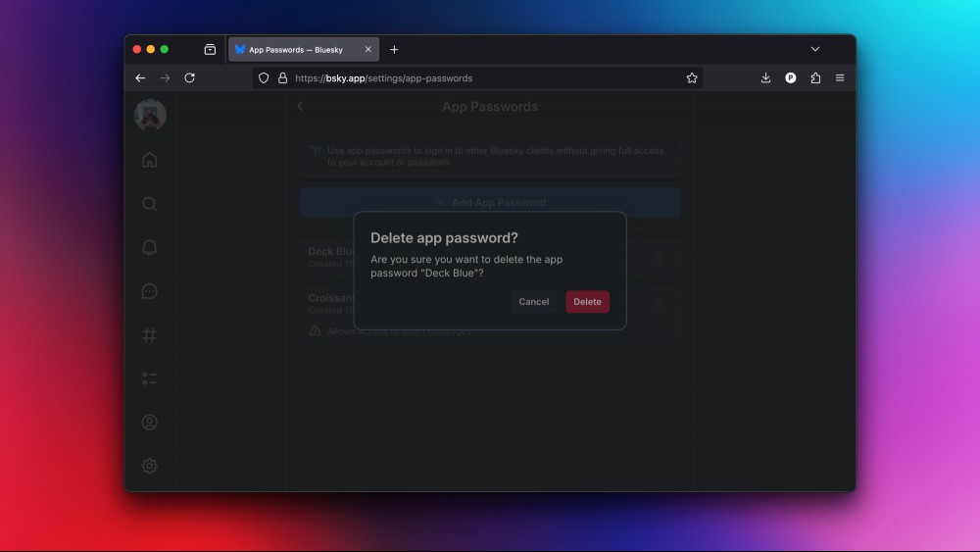Click the browser forward arrow
This screenshot has height=552, width=980.
pos(165,78)
